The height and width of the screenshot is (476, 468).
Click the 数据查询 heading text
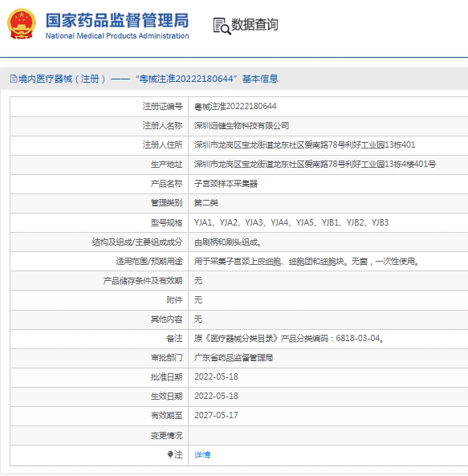coord(254,25)
